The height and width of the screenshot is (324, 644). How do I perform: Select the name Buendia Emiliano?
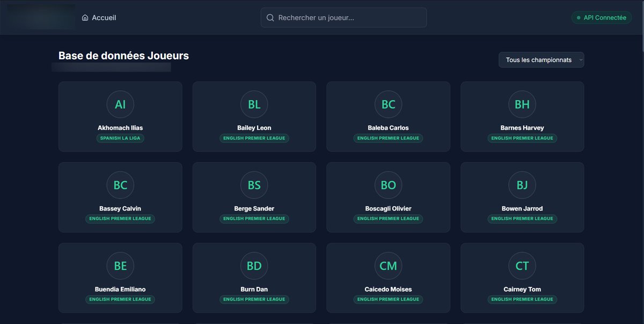click(x=120, y=289)
